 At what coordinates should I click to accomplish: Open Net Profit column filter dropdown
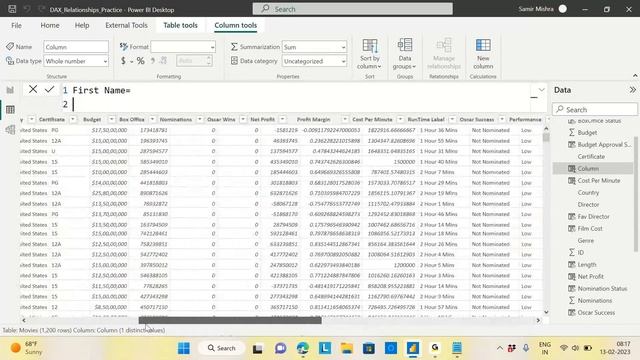coord(282,120)
